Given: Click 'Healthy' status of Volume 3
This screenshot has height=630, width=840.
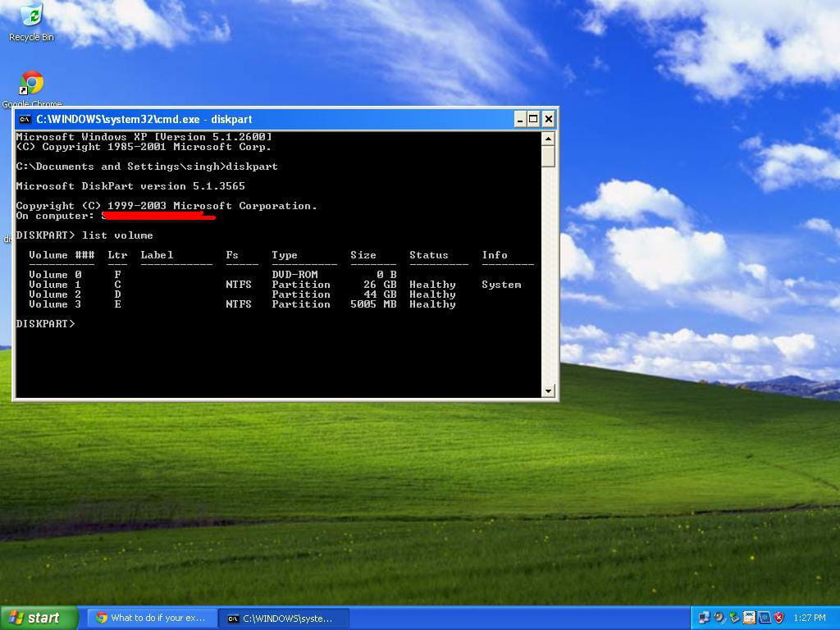Looking at the screenshot, I should click(x=432, y=304).
